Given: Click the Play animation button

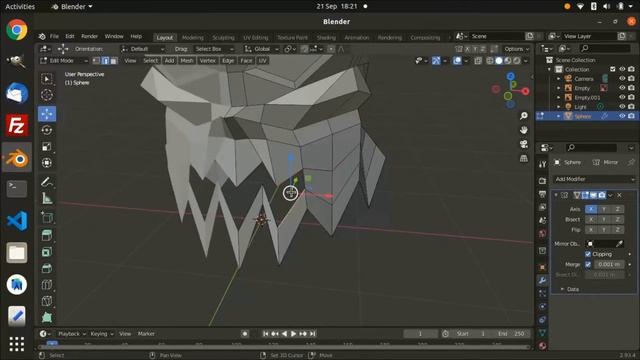Looking at the screenshot, I should coord(293,334).
